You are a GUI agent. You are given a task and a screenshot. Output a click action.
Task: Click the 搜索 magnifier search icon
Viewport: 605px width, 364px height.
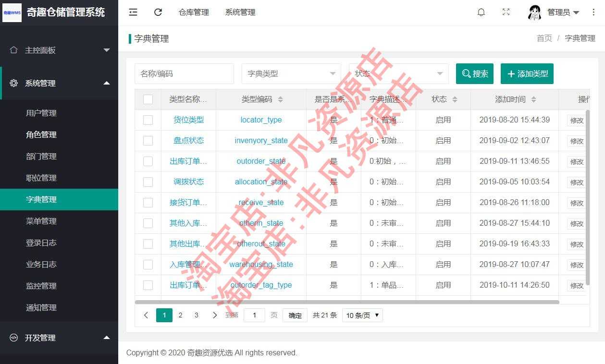click(x=466, y=73)
